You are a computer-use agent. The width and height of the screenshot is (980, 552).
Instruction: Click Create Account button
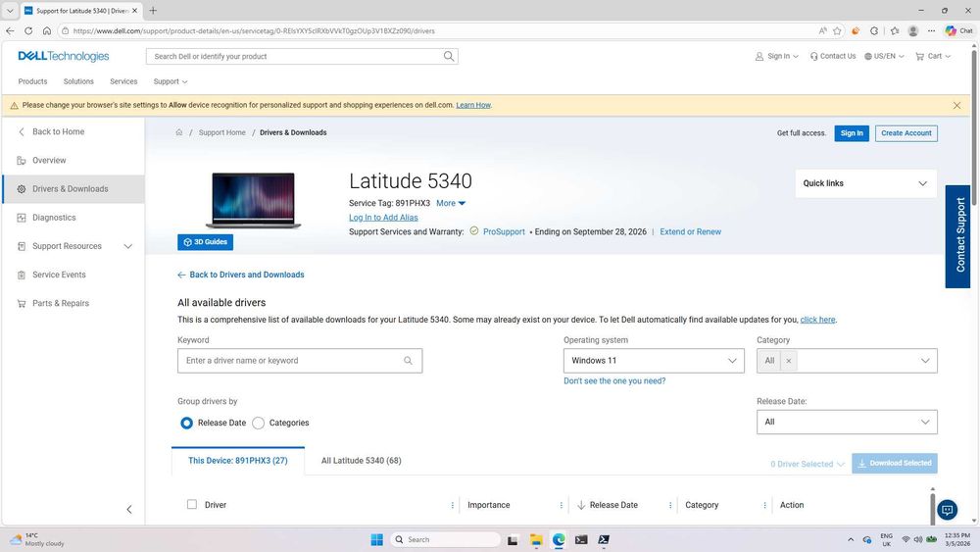coord(906,133)
